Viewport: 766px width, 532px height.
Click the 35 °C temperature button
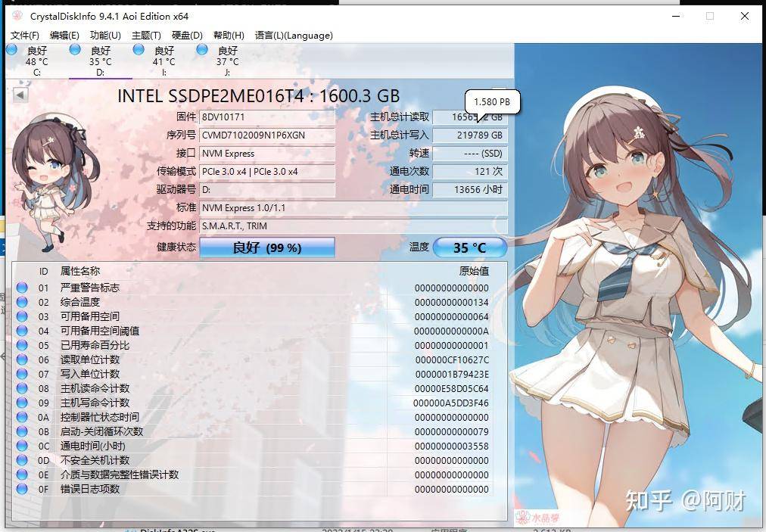(x=469, y=247)
